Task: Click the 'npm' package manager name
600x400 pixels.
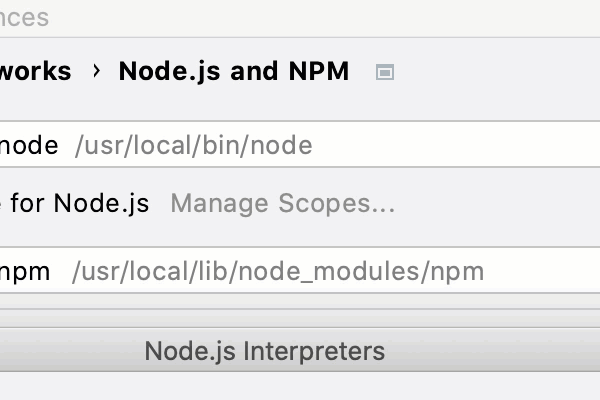Action: pos(25,271)
